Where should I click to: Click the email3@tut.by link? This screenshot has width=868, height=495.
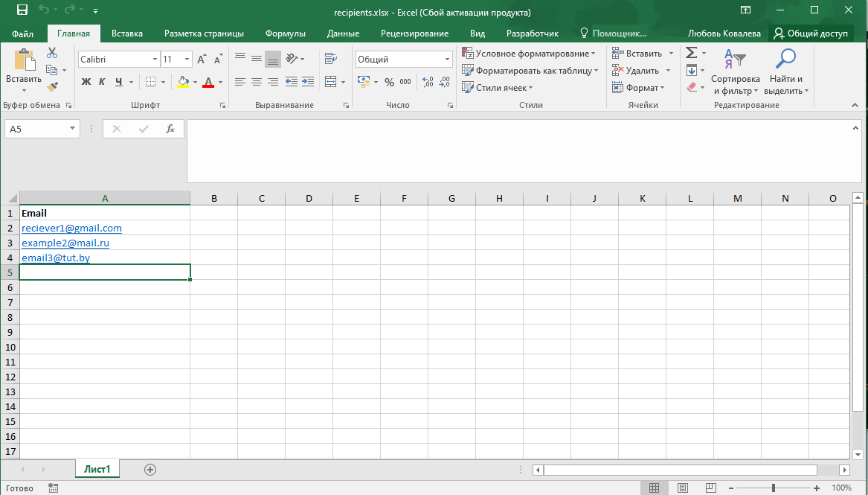pos(56,258)
